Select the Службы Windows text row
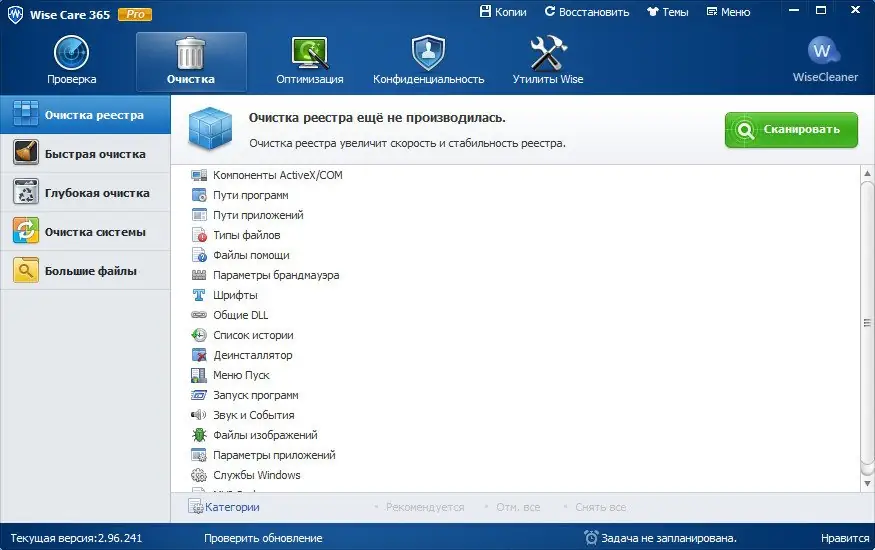The width and height of the screenshot is (875, 550). [257, 475]
